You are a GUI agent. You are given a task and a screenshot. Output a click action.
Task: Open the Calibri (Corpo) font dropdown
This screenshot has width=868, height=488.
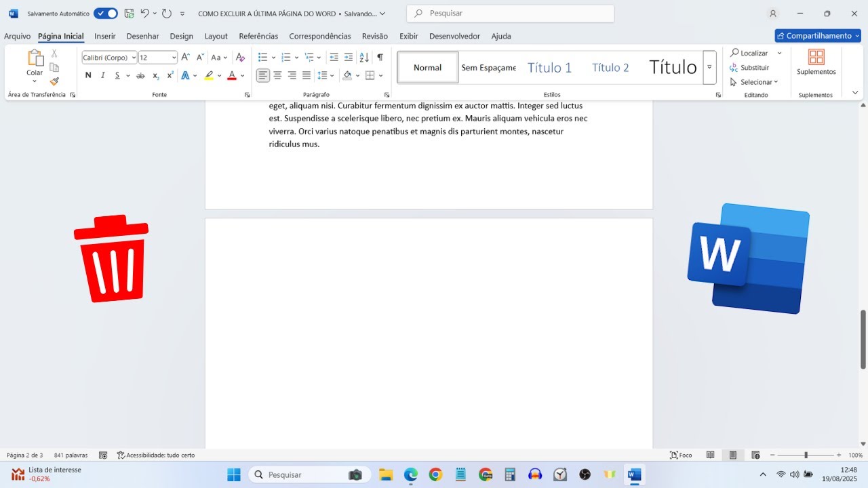click(x=134, y=58)
